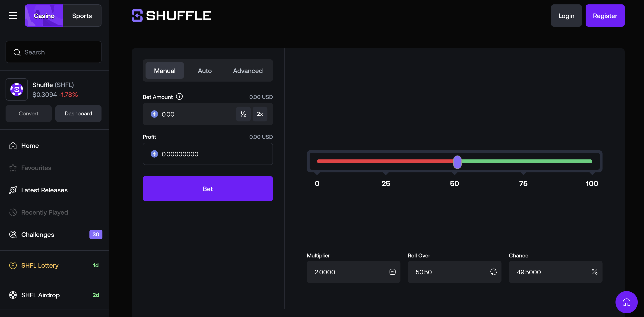Click the 1d lottery countdown
644x317 pixels.
96,265
